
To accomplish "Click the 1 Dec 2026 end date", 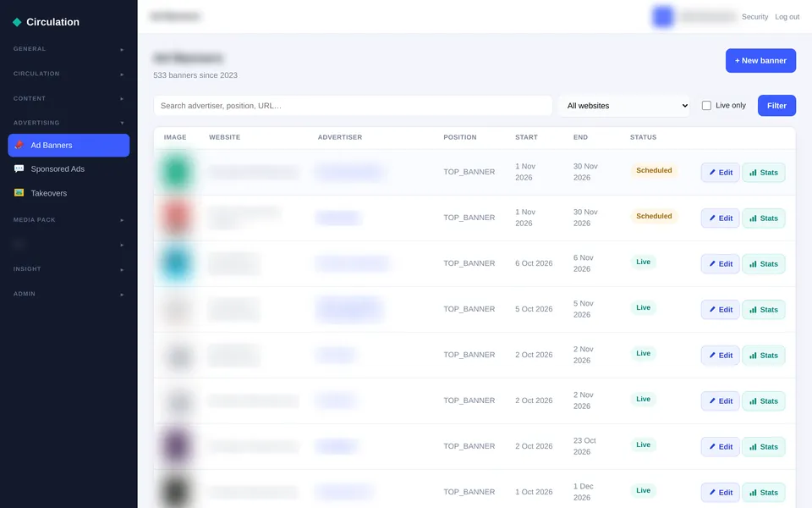I will tap(583, 492).
